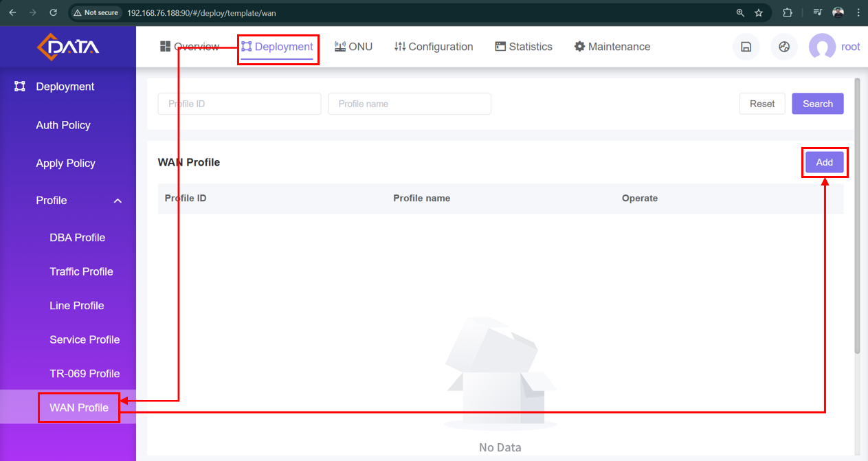Click the Reset button

point(762,104)
